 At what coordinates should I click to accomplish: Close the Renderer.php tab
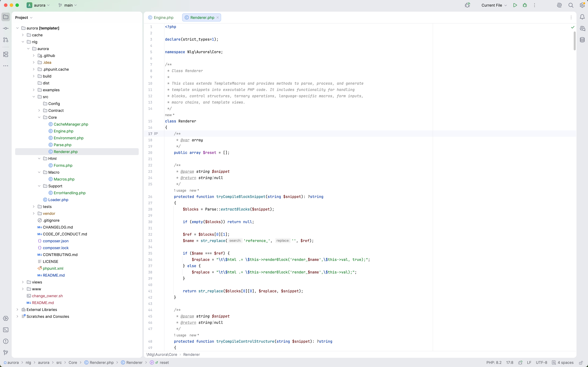(218, 17)
